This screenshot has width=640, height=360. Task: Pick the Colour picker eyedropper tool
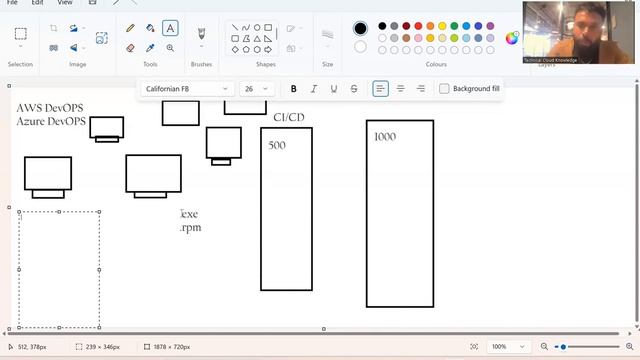pyautogui.click(x=150, y=48)
